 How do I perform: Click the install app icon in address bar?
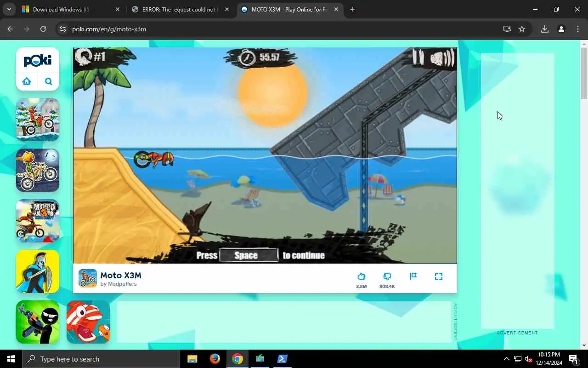[507, 29]
